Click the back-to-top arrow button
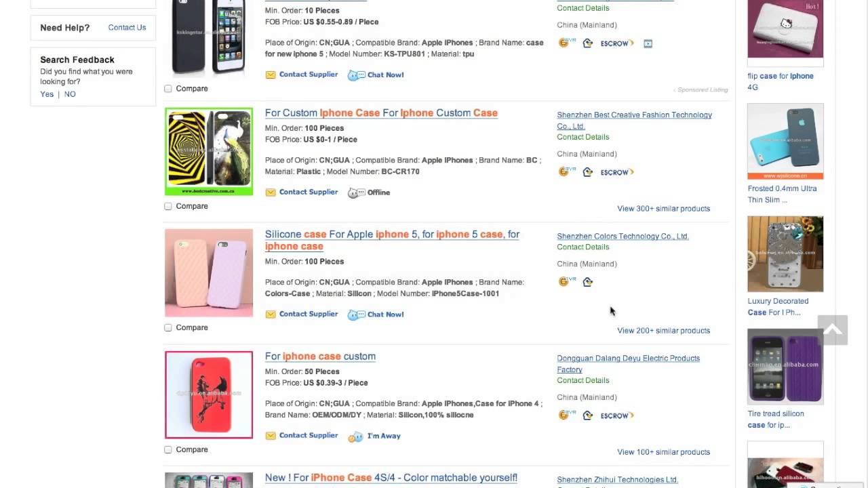This screenshot has width=868, height=488. (x=832, y=330)
